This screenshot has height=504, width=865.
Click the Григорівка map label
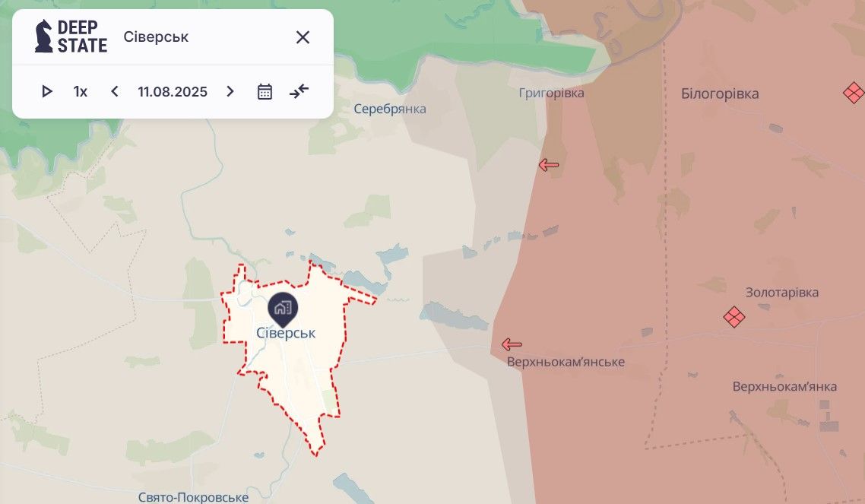(551, 94)
